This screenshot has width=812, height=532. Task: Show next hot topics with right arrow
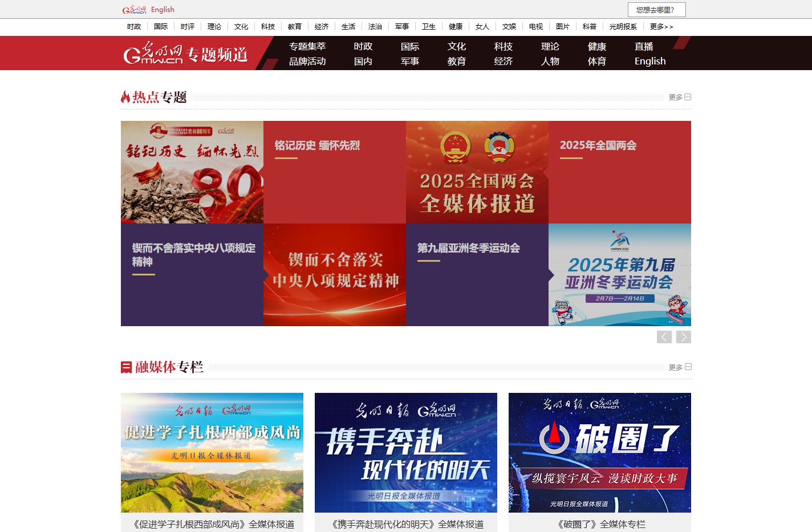tap(684, 337)
